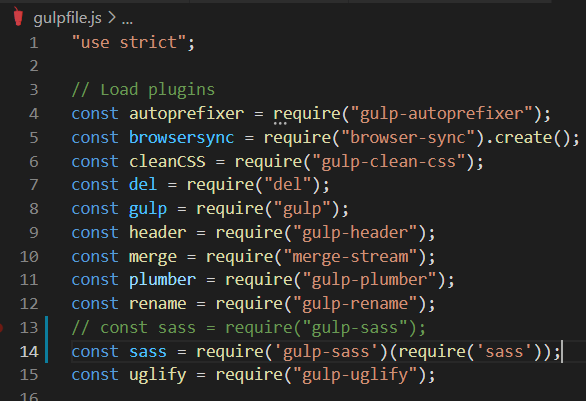Click the browsersync variable name
Viewport: 586px width, 401px height.
[x=182, y=138]
